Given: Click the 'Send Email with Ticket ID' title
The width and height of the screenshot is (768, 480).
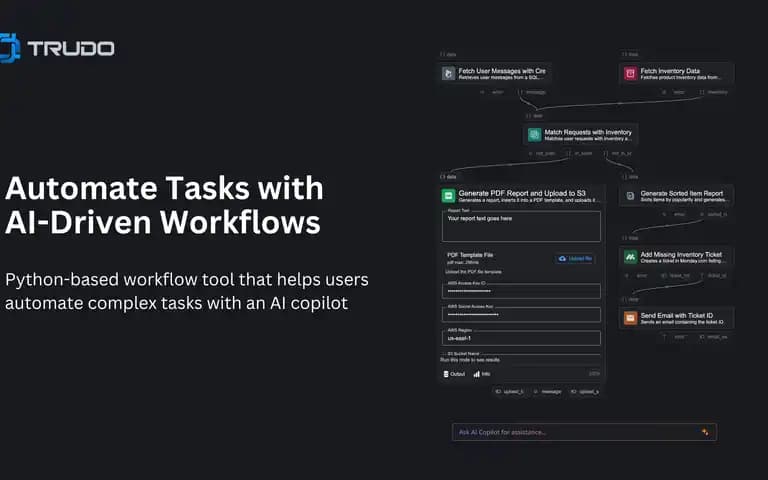Looking at the screenshot, I should [x=676, y=315].
